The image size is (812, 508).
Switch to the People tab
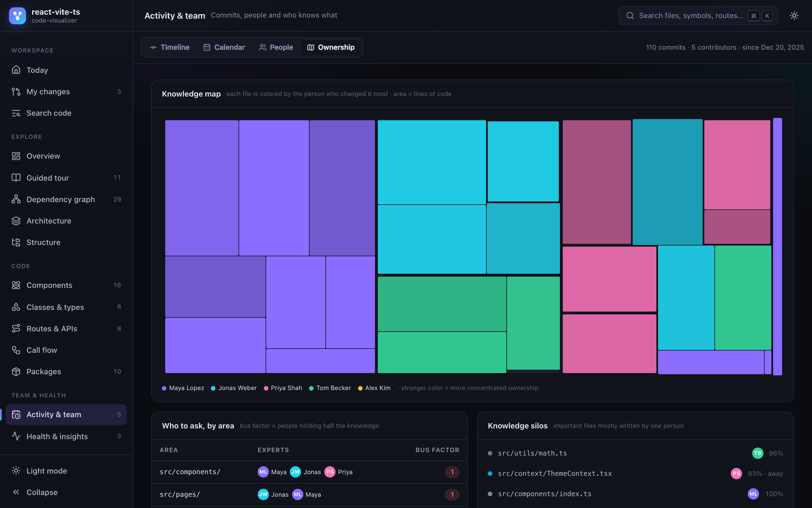pyautogui.click(x=276, y=47)
